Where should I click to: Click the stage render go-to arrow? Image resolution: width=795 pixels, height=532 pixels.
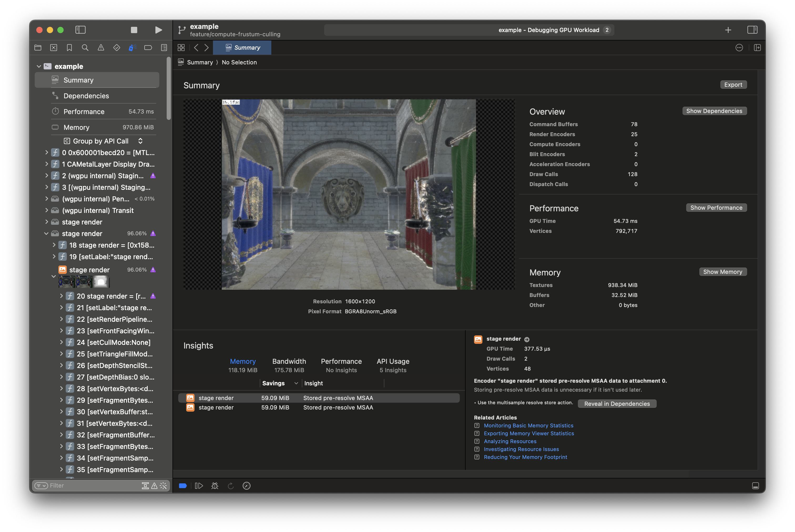pyautogui.click(x=527, y=339)
